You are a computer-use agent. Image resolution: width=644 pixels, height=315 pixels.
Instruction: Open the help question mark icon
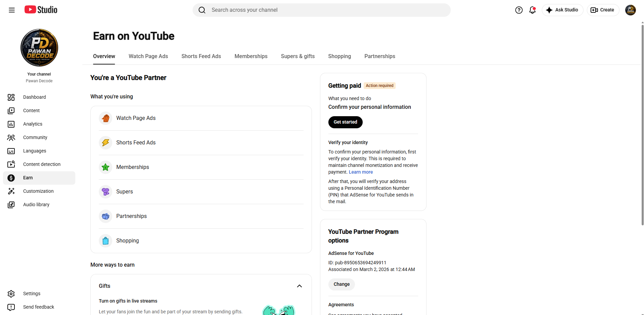tap(519, 10)
